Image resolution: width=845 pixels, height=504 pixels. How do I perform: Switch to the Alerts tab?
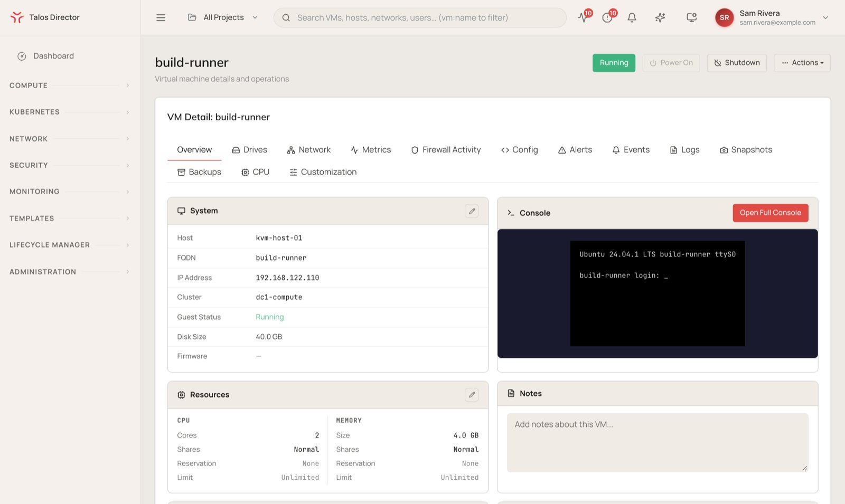575,150
